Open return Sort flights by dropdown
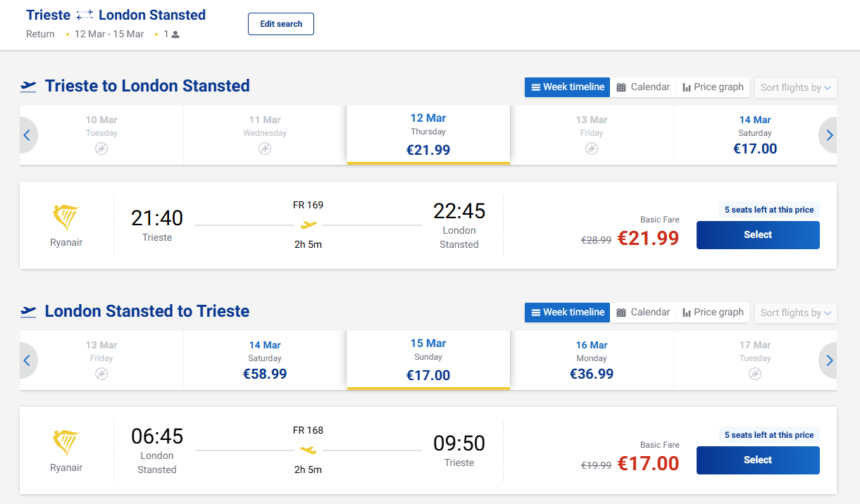Image resolution: width=860 pixels, height=504 pixels. point(795,313)
